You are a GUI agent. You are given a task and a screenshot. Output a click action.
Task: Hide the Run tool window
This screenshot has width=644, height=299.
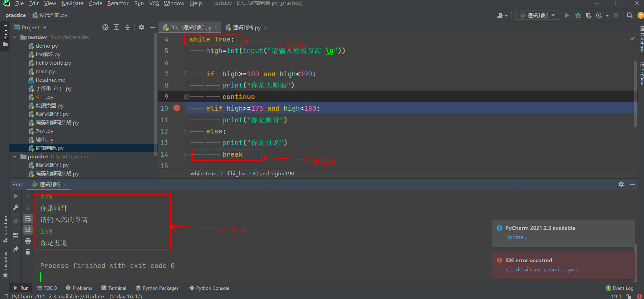632,184
